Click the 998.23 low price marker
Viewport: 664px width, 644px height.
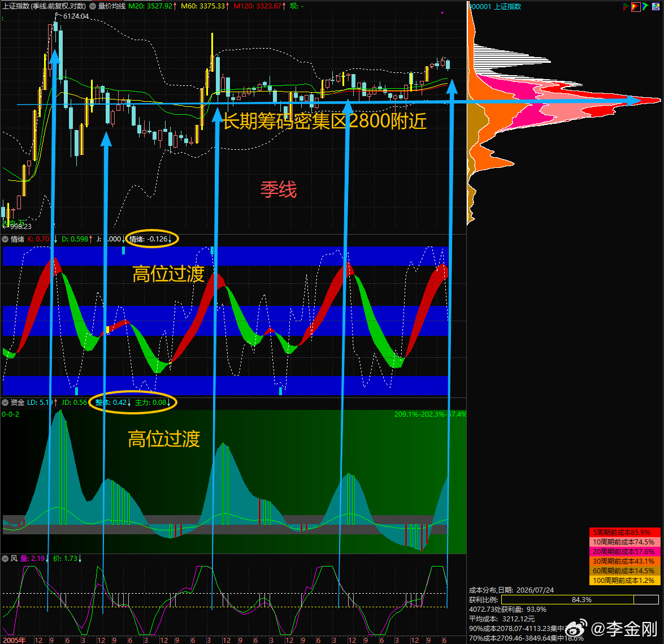pos(19,227)
